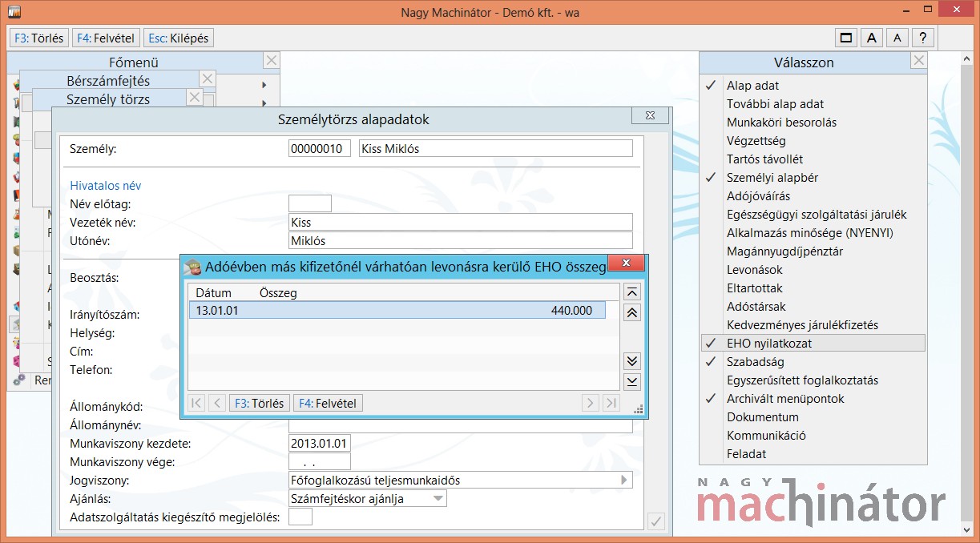
Task: Click the confirm checkmark in Személytörzs alapadatok
Action: pyautogui.click(x=655, y=521)
